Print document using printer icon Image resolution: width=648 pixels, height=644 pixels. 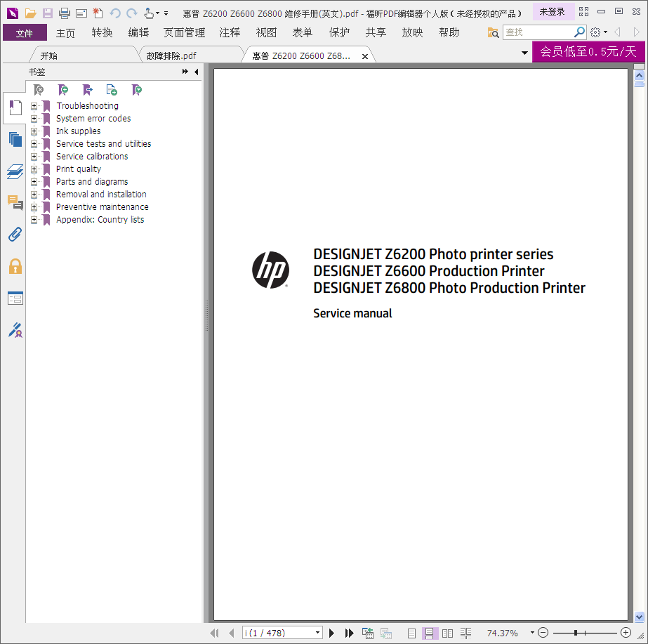point(65,13)
